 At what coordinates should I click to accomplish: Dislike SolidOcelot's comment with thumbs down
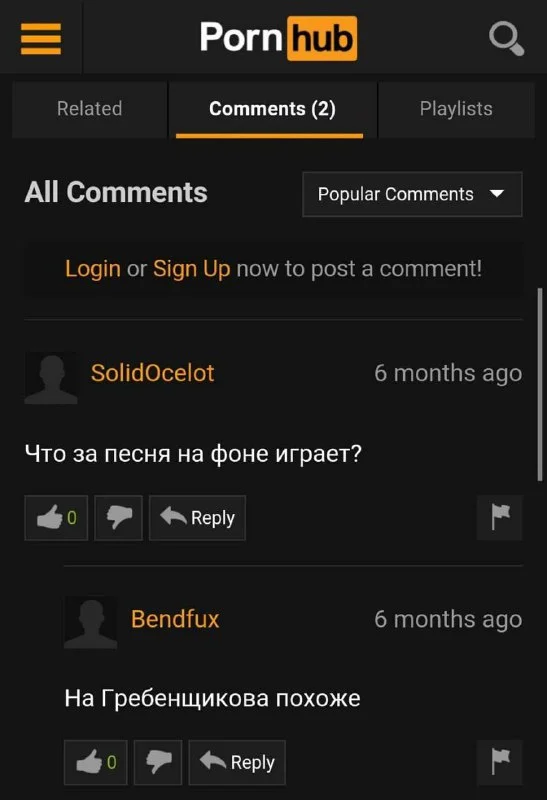[118, 517]
